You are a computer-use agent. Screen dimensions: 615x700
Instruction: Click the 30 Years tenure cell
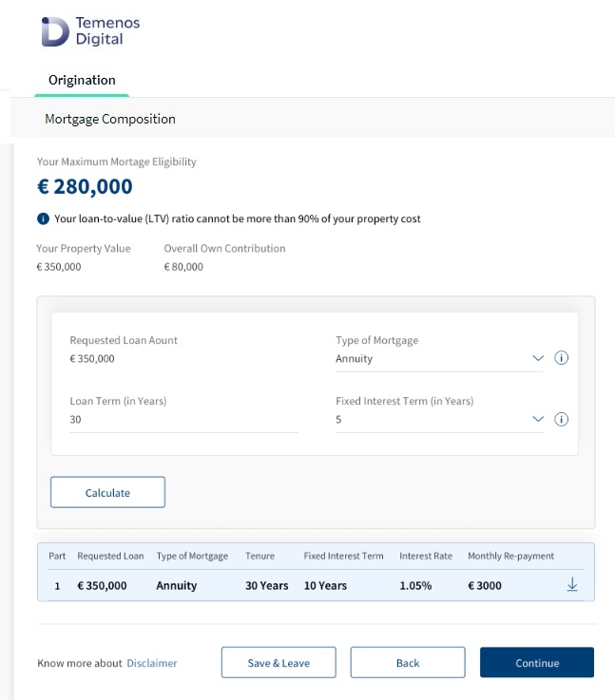click(267, 585)
